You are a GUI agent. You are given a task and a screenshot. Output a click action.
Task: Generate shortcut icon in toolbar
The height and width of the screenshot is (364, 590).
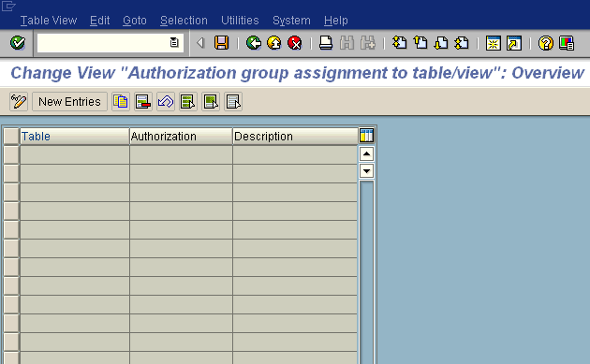pyautogui.click(x=514, y=43)
